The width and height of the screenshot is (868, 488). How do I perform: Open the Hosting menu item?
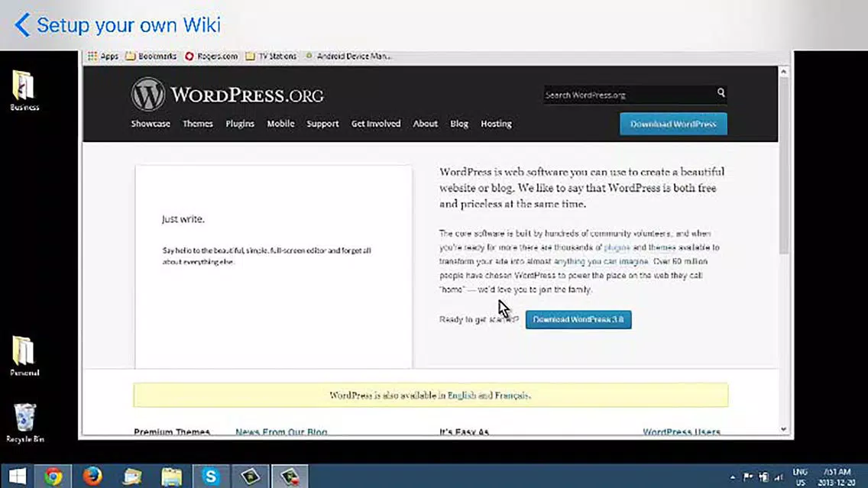pyautogui.click(x=496, y=124)
